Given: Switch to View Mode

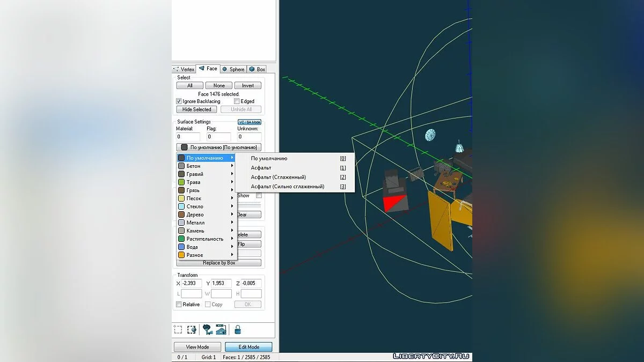Looking at the screenshot, I should (x=197, y=347).
